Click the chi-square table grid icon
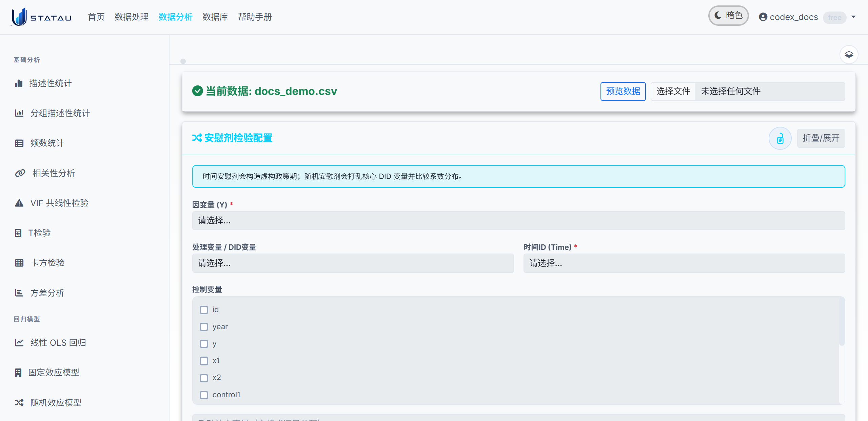 [x=19, y=263]
